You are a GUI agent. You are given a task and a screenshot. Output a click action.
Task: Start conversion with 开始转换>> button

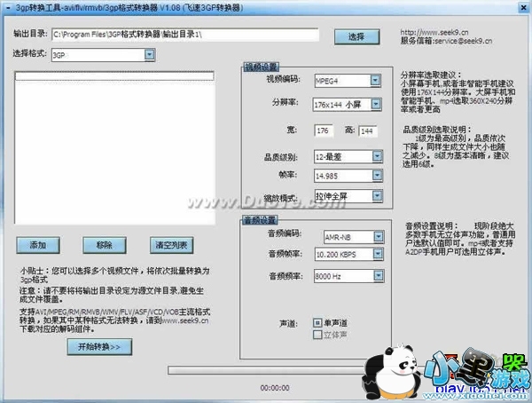[x=99, y=346]
